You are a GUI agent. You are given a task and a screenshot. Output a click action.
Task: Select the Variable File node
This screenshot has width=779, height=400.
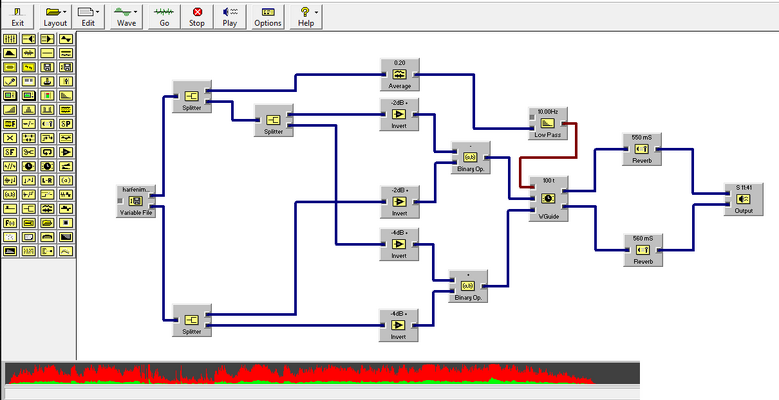pyautogui.click(x=136, y=201)
